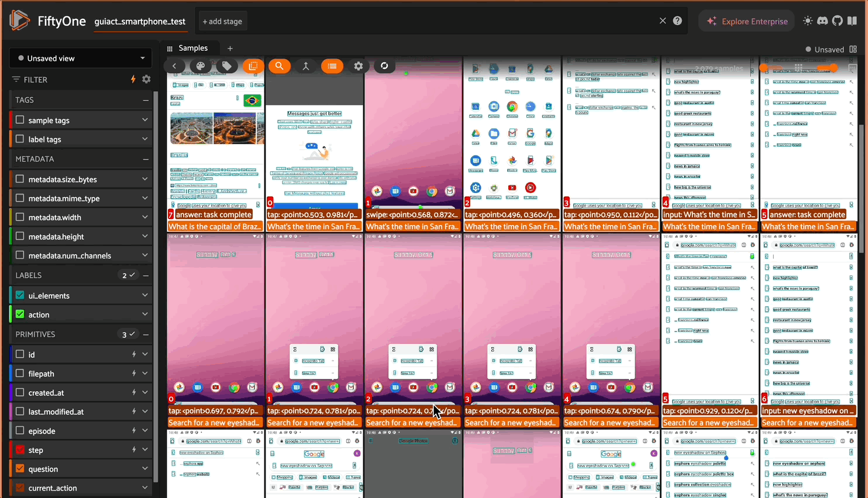Click the refresh icon in samples toolbar

[x=384, y=66]
